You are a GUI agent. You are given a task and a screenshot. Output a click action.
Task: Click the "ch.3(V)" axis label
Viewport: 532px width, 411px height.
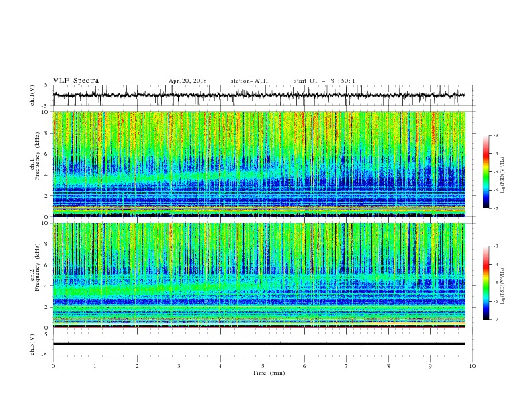tap(32, 345)
